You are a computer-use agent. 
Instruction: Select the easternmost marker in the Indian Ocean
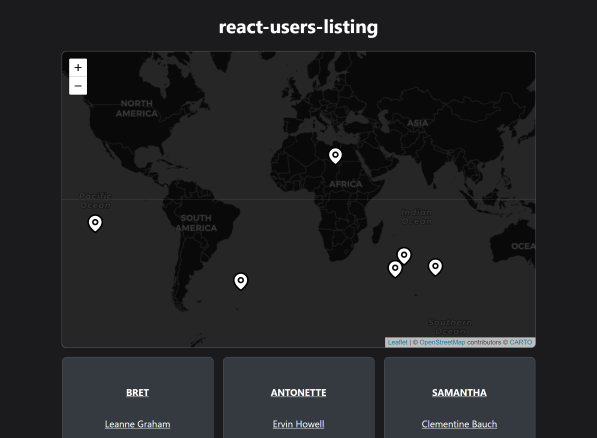pyautogui.click(x=436, y=267)
